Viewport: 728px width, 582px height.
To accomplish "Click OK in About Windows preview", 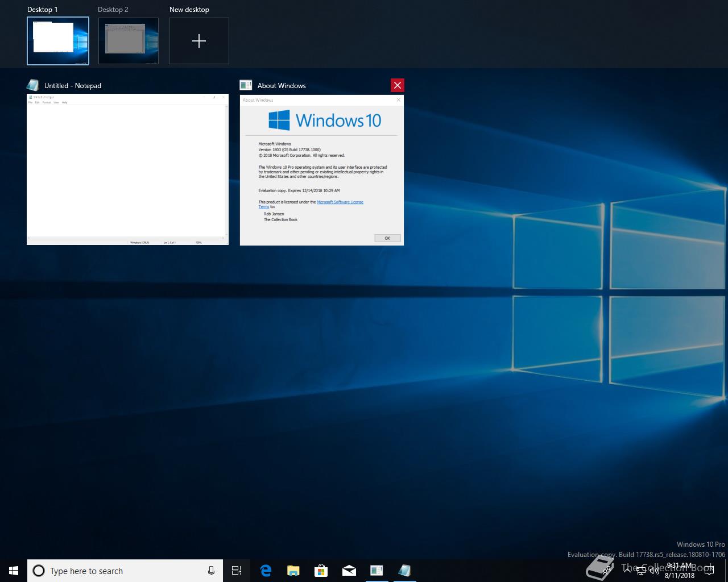I will [x=387, y=238].
